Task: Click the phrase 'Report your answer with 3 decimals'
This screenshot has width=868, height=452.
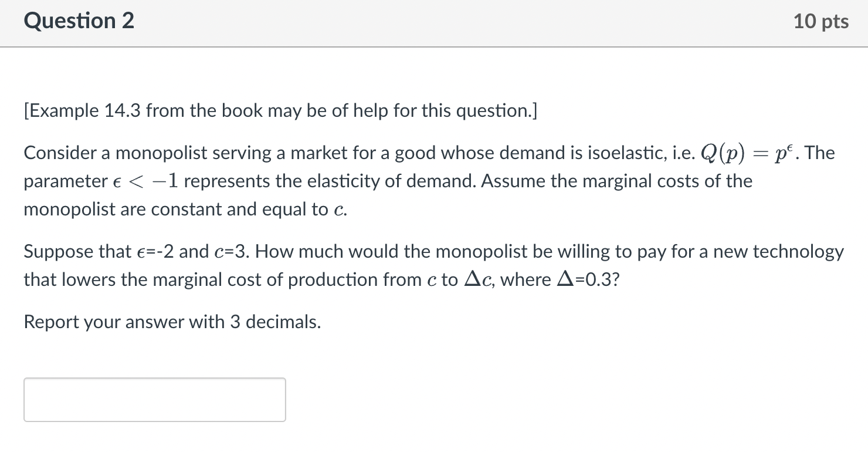Action: point(172,322)
